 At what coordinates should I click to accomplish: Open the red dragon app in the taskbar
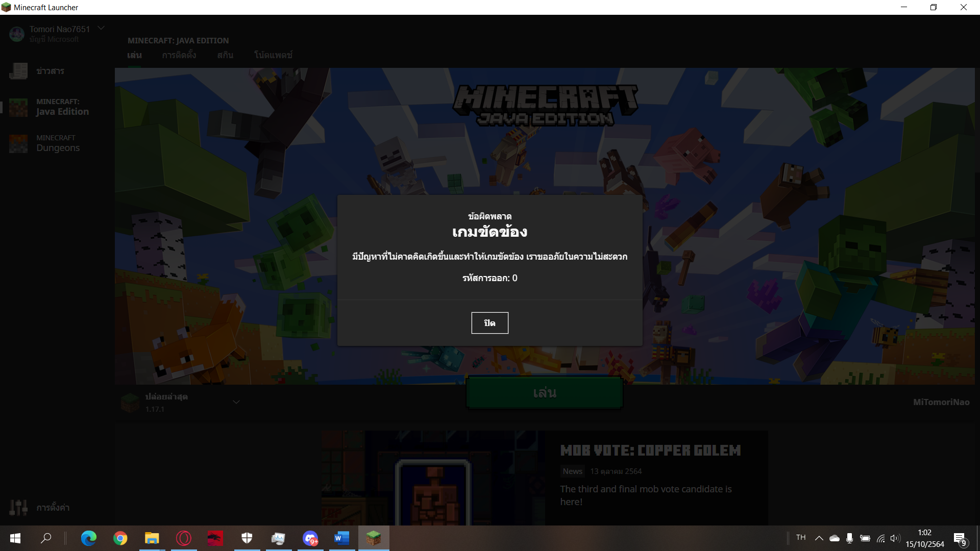pyautogui.click(x=215, y=538)
